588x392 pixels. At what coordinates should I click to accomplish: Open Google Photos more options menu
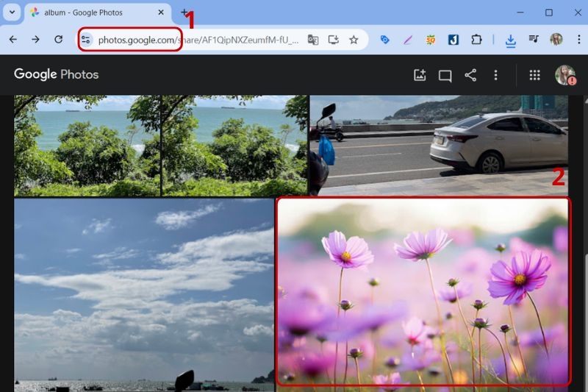[495, 75]
